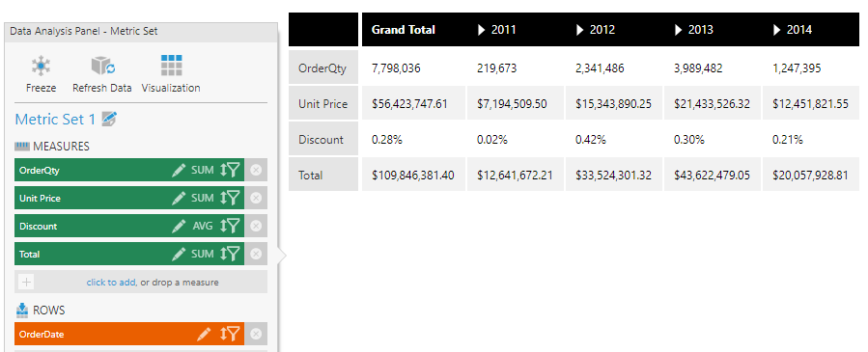The width and height of the screenshot is (868, 352).
Task: Open sort/filter for Discount measure
Action: pyautogui.click(x=230, y=226)
